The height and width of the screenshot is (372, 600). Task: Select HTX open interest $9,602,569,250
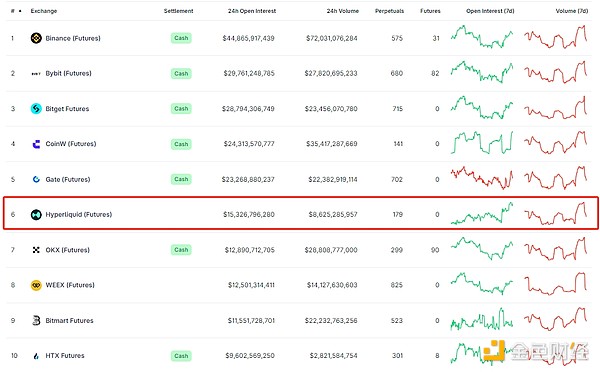pyautogui.click(x=250, y=356)
